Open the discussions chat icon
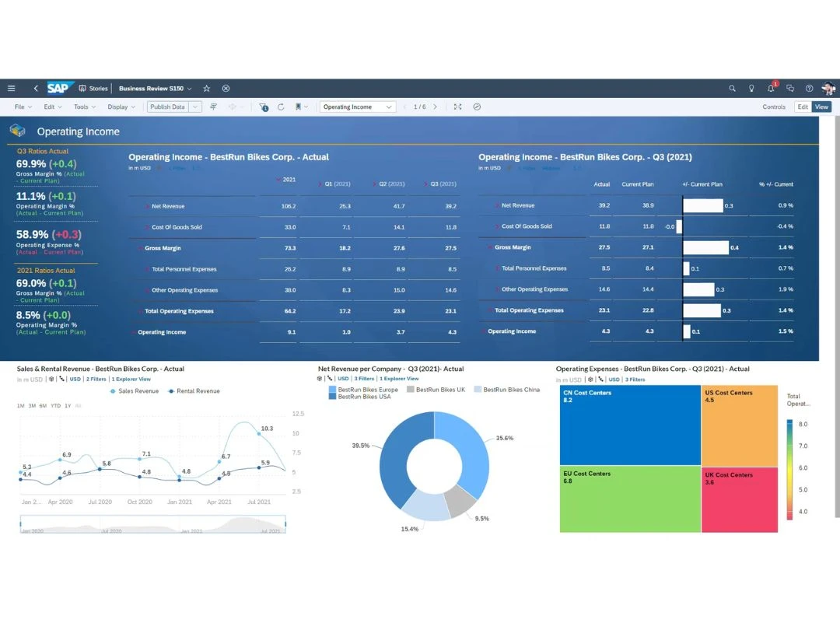The width and height of the screenshot is (840, 630). (790, 89)
